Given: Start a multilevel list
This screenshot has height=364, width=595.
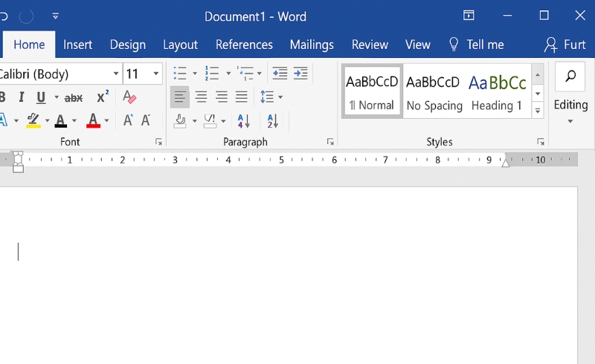Looking at the screenshot, I should point(245,73).
